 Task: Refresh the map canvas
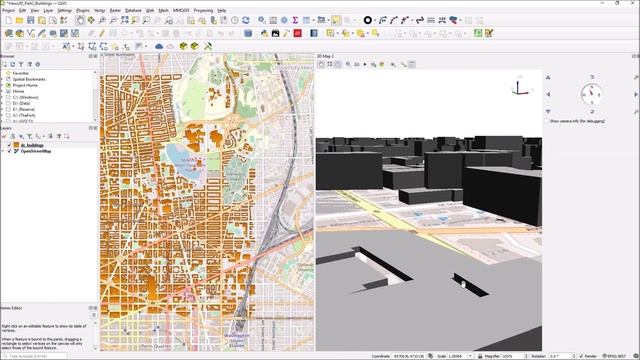[246, 20]
